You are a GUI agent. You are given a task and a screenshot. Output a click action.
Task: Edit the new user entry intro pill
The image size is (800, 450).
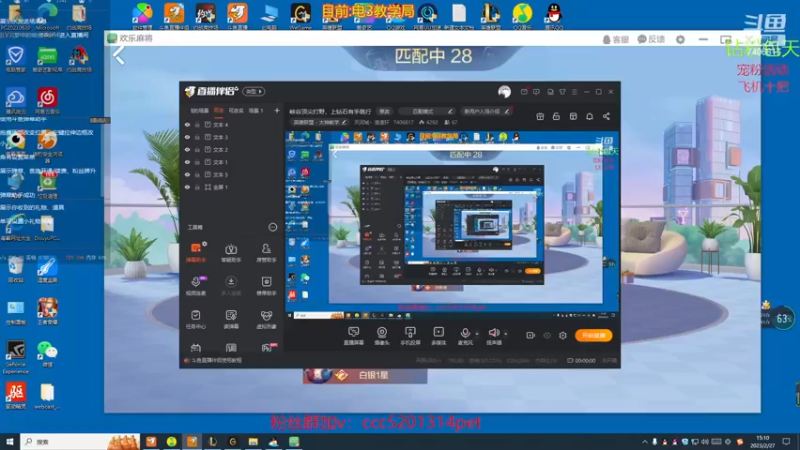click(486, 111)
